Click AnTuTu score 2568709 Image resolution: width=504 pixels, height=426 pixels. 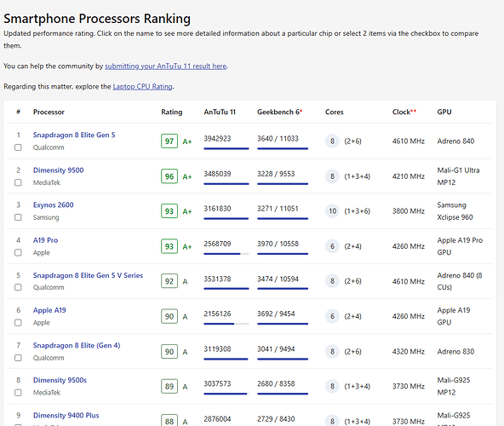217,244
